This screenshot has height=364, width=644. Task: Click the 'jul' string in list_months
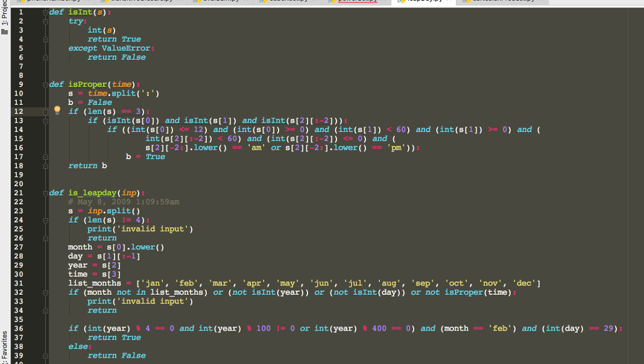pyautogui.click(x=355, y=283)
